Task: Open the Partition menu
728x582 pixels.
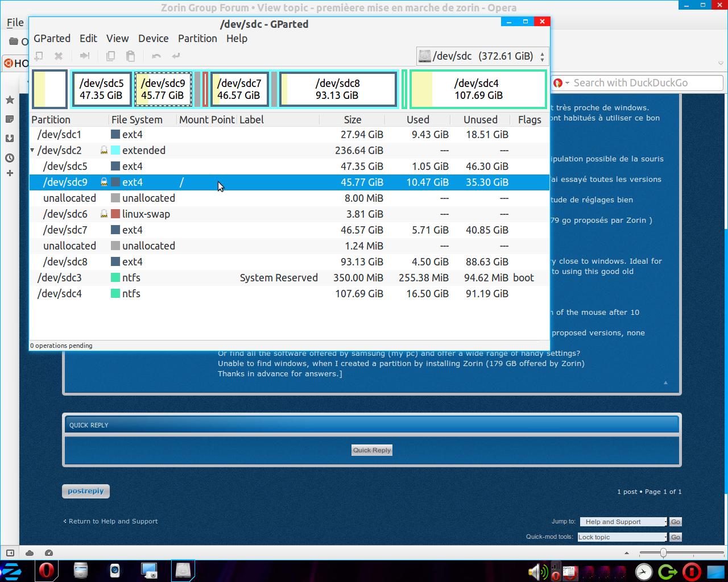Action: [197, 39]
